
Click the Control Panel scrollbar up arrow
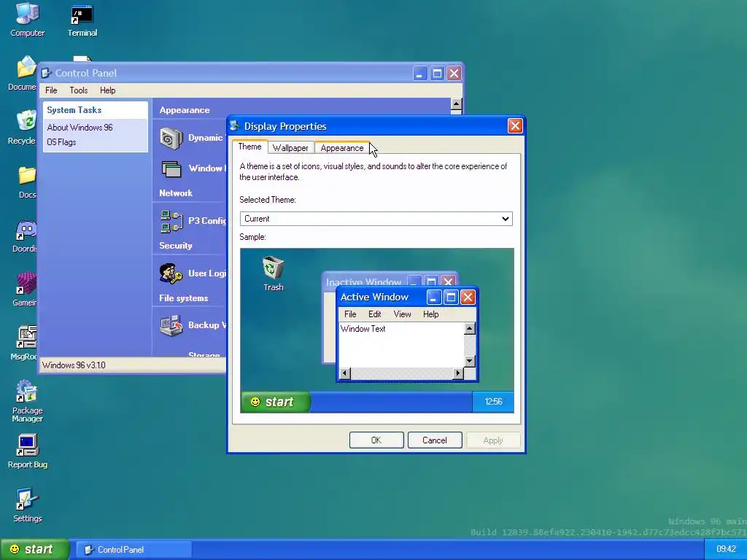tap(456, 104)
